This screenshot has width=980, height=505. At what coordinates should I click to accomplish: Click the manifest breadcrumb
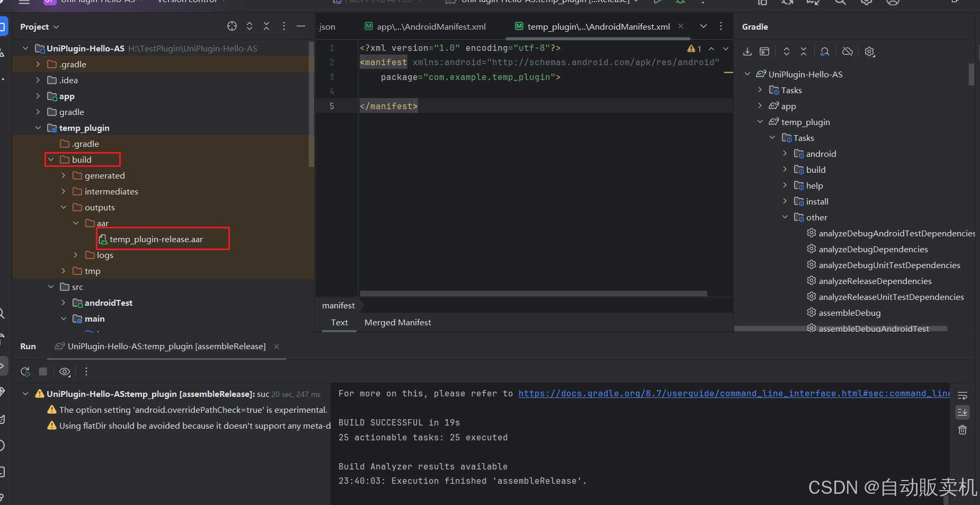pos(338,305)
